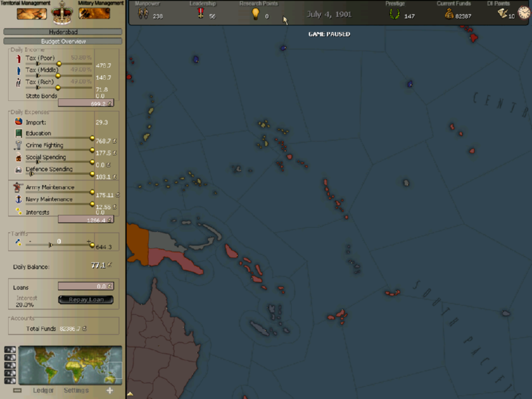Image resolution: width=532 pixels, height=399 pixels.
Task: Click the Research Points lightbulb icon
Action: pyautogui.click(x=255, y=13)
